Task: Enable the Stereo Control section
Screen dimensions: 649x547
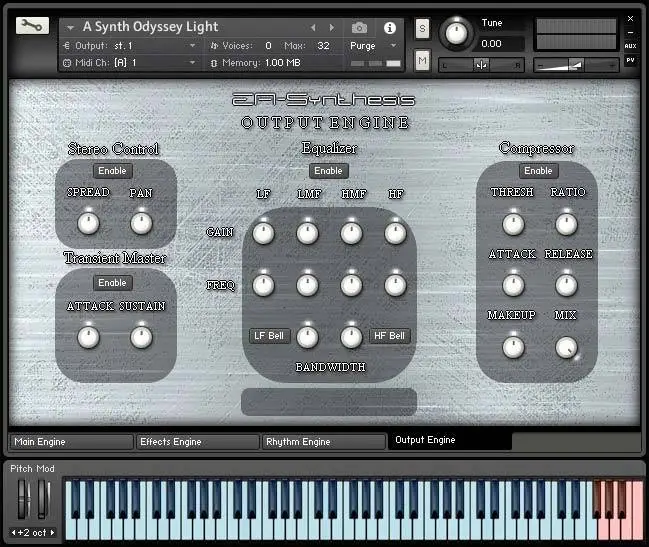Action: pos(112,170)
